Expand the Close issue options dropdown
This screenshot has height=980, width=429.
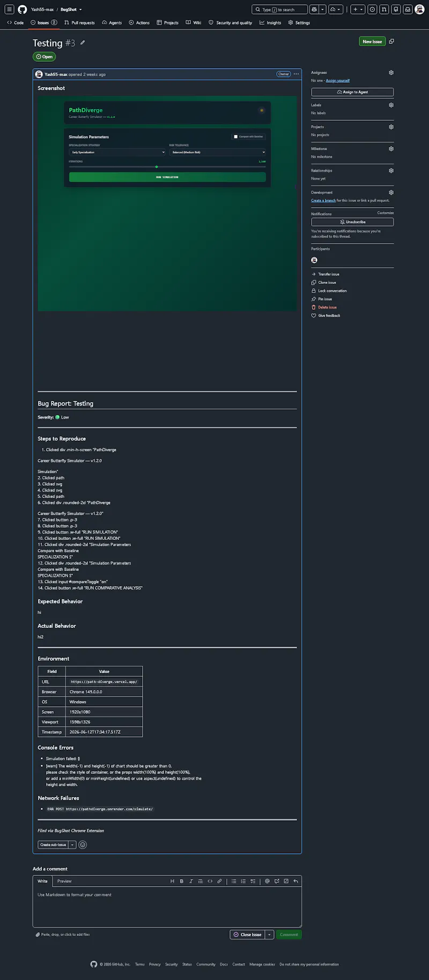point(269,934)
